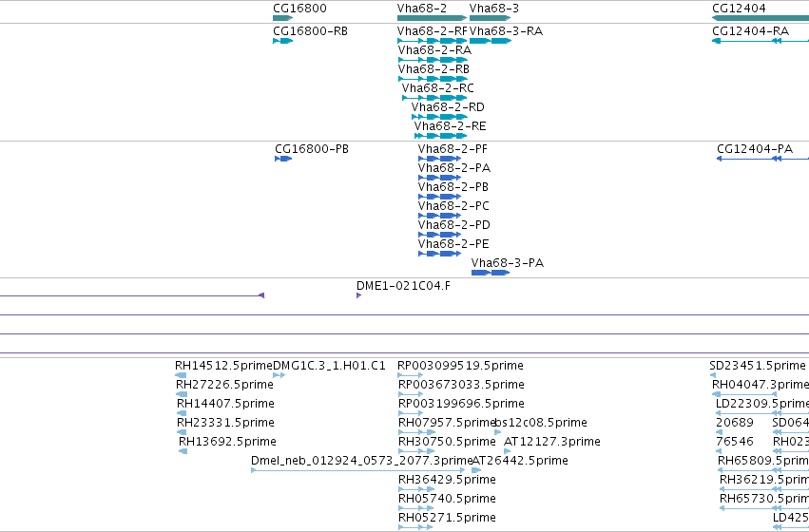Viewport: 809px width, 532px height.
Task: Select EST RH05271.5prime
Action: pos(447,518)
